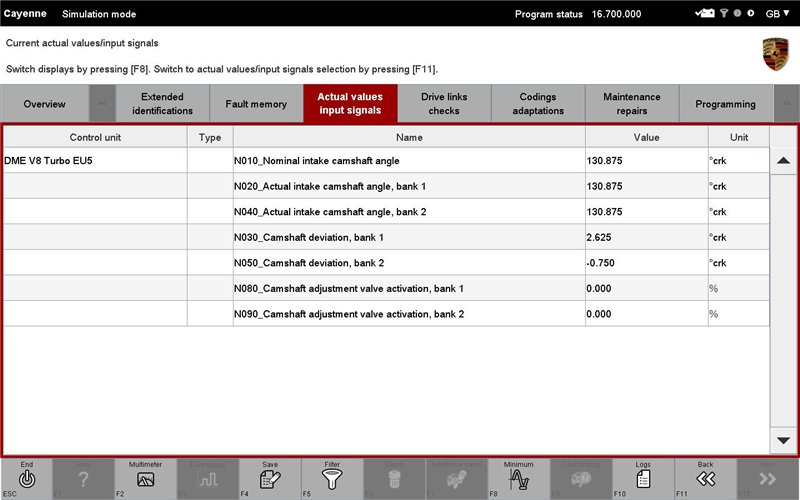Click the Save icon in bottom toolbar

point(270,479)
